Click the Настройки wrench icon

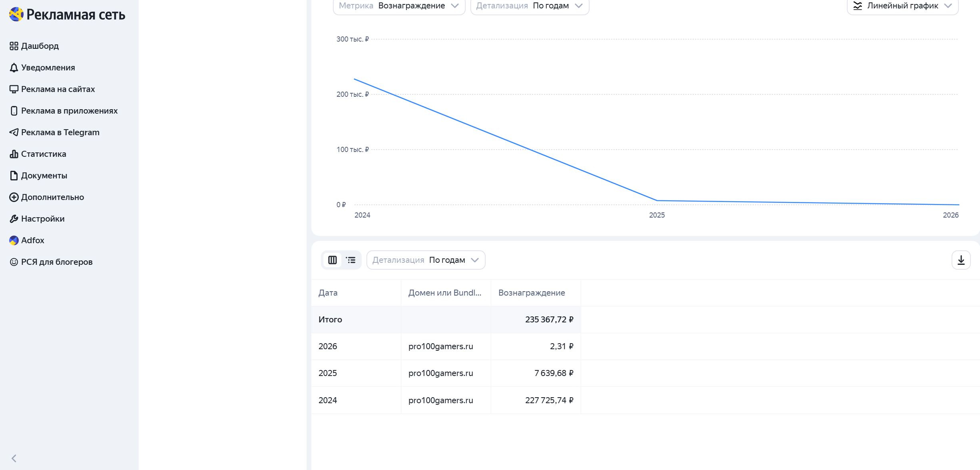pos(14,219)
